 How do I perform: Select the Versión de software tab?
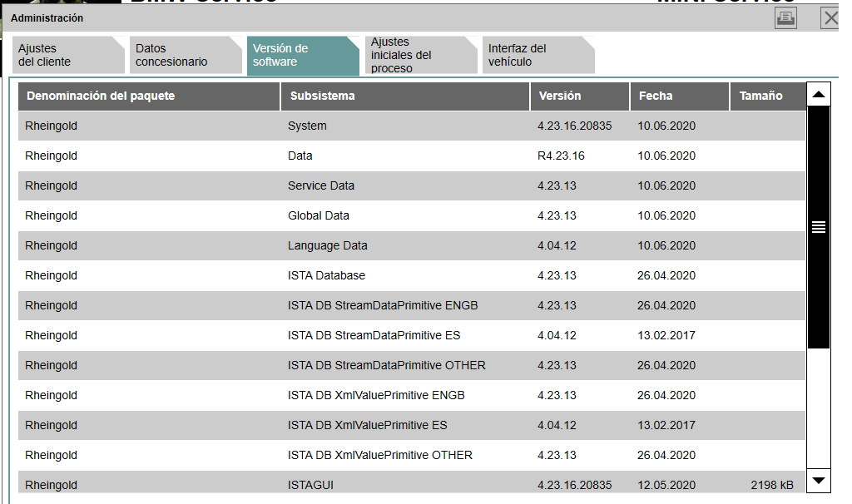pos(303,55)
